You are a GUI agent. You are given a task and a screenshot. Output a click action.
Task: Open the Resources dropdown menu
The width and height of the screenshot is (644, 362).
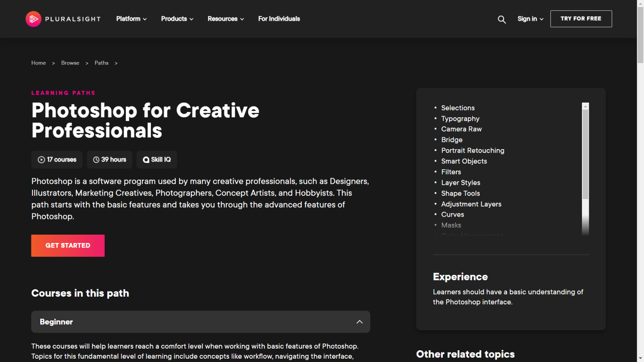click(226, 19)
